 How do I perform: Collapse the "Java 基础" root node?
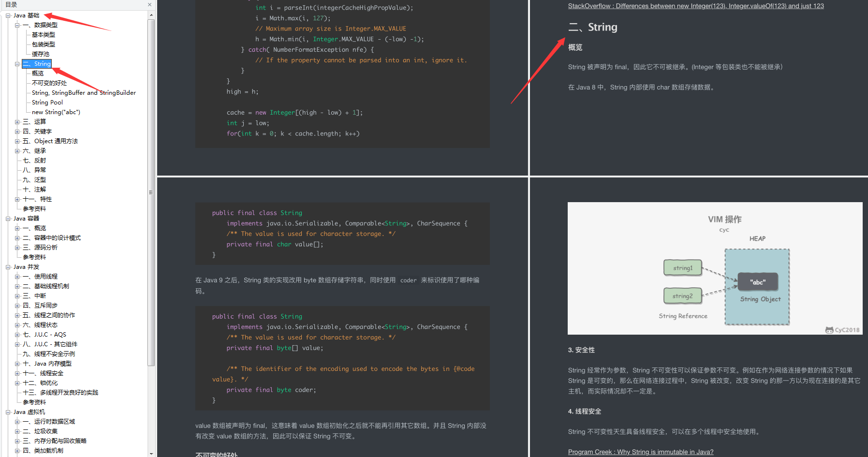[8, 15]
